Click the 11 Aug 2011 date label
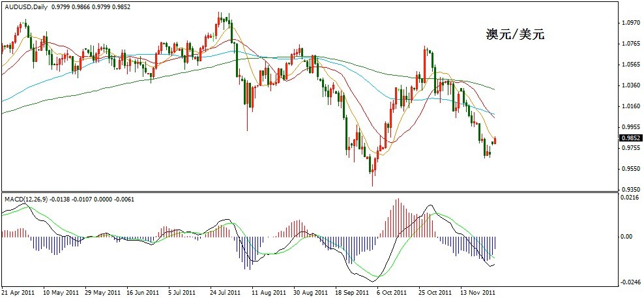644x298 pixels. [x=269, y=292]
